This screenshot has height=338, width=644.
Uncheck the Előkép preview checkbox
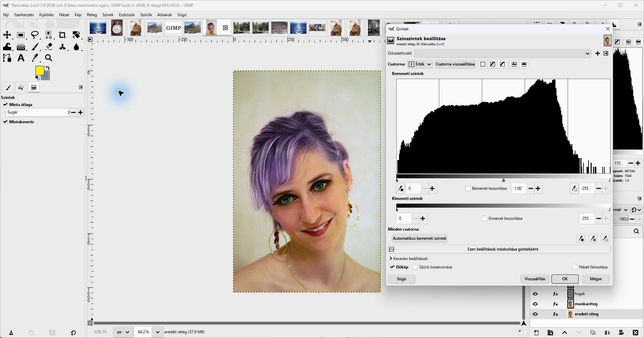[392, 267]
